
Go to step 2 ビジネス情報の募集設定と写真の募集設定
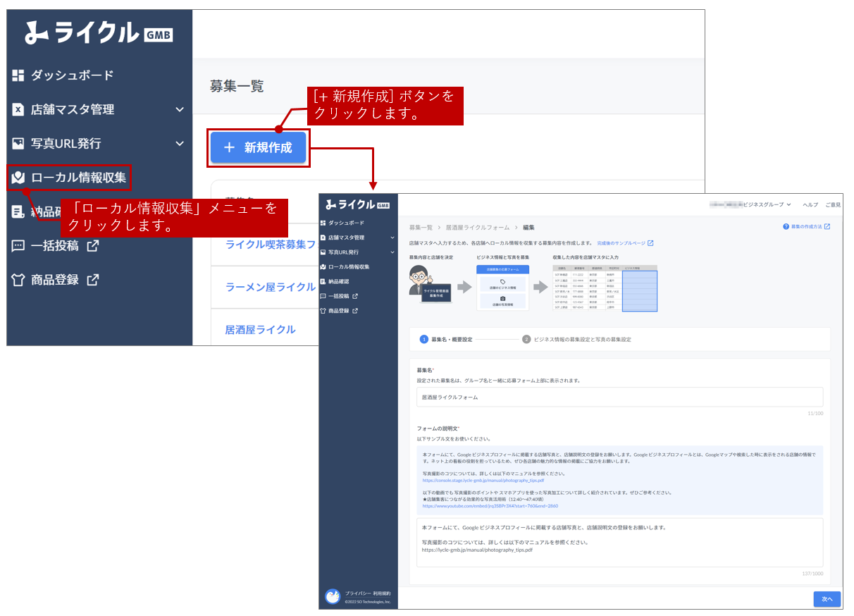(x=576, y=339)
